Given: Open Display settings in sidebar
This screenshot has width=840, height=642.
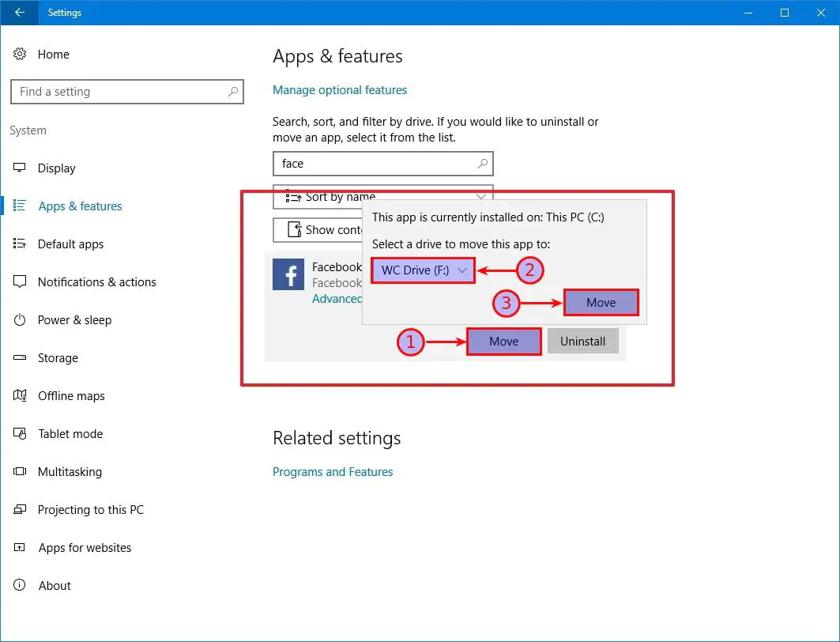Looking at the screenshot, I should coord(57,168).
